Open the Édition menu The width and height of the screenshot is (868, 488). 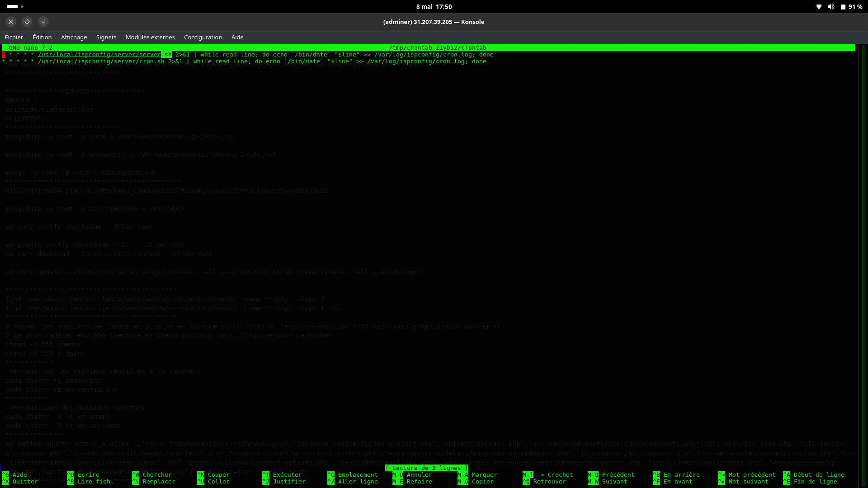click(x=42, y=37)
